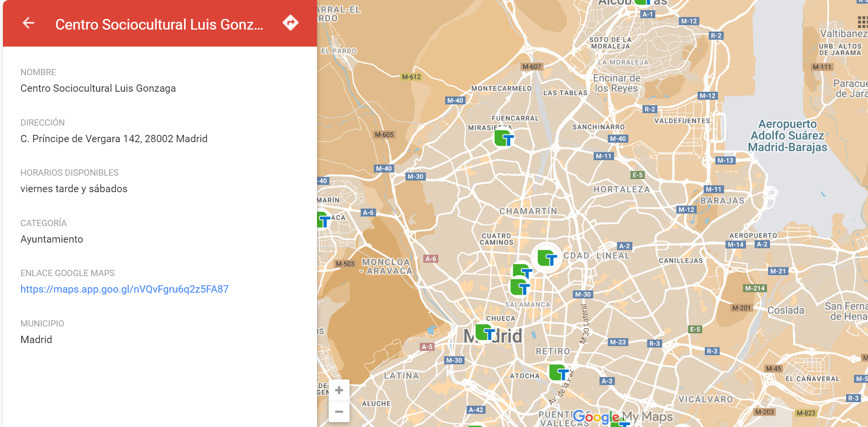The height and width of the screenshot is (427, 868).
Task: Click the Encinar de los Reyes label
Action: click(x=617, y=83)
